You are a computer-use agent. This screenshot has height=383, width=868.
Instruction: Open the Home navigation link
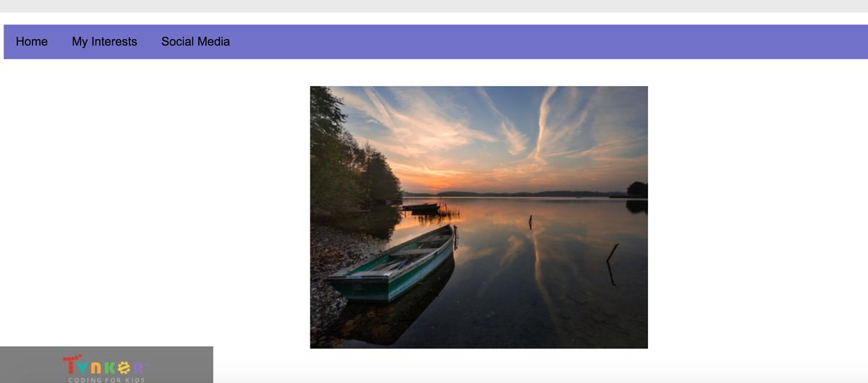[x=32, y=42]
